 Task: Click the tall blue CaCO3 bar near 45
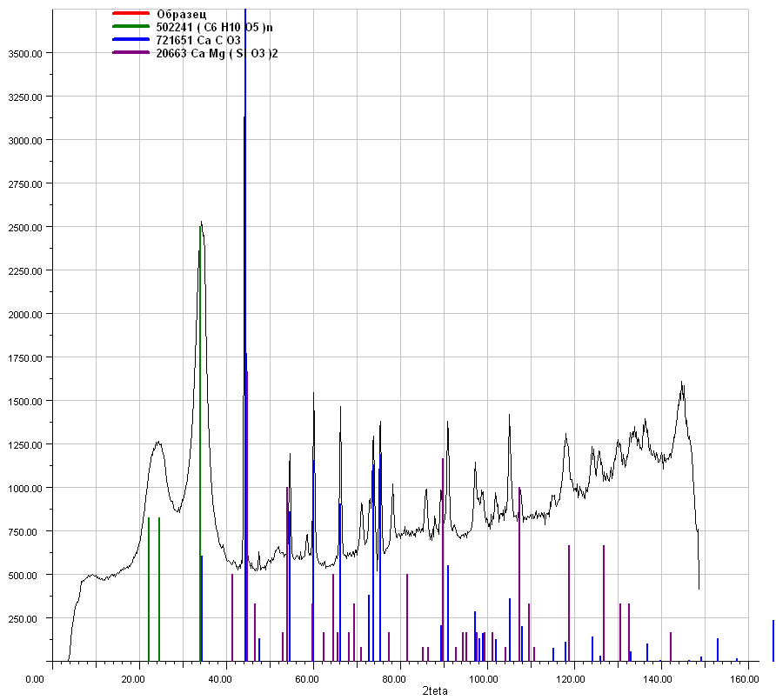[x=245, y=335]
